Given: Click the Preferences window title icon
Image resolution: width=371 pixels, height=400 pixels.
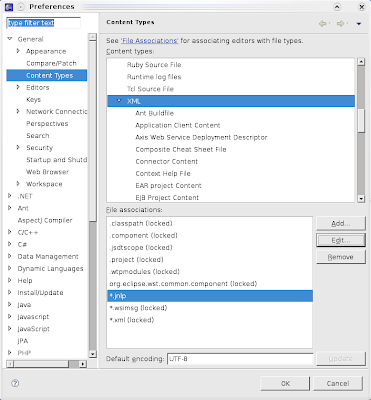Looking at the screenshot, I should [9, 6].
